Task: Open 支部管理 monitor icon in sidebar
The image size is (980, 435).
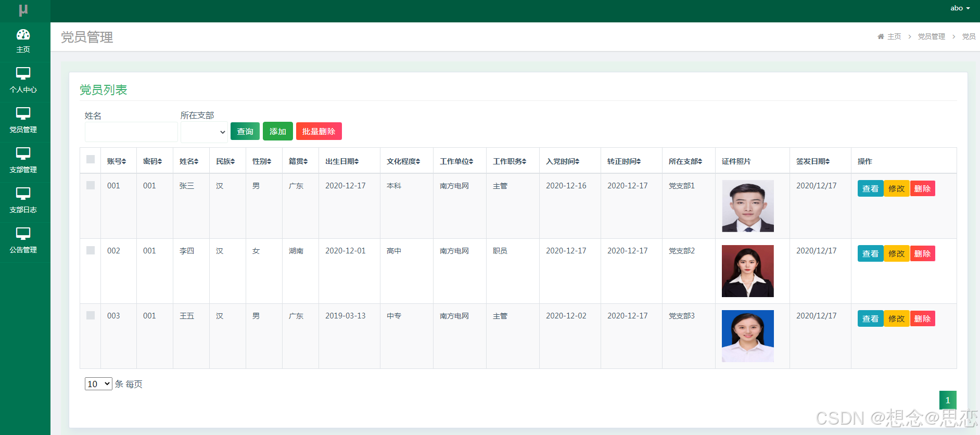Action: tap(23, 153)
